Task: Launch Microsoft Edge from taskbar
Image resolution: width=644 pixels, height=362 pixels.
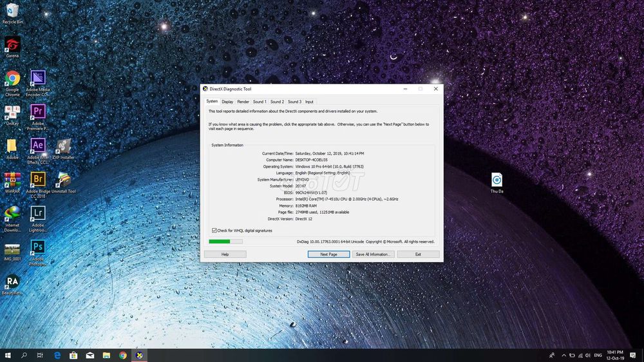Action: point(57,356)
